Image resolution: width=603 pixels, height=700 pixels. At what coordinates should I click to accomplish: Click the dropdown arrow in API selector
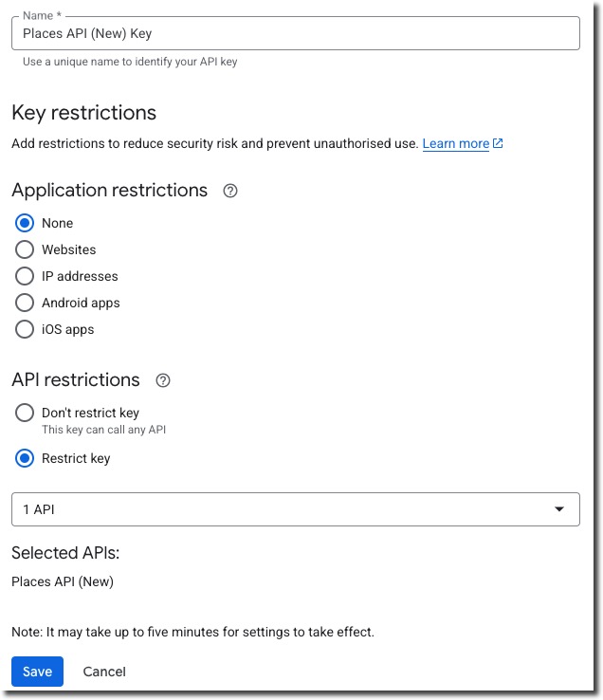pos(559,509)
